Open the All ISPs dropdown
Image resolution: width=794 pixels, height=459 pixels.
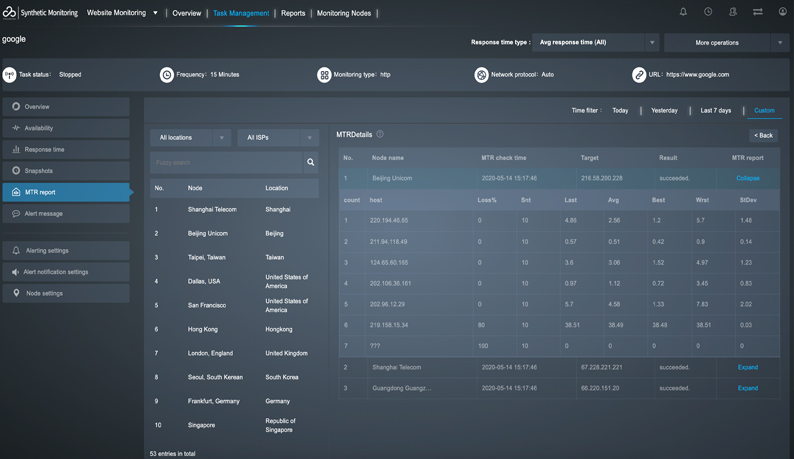click(x=277, y=137)
